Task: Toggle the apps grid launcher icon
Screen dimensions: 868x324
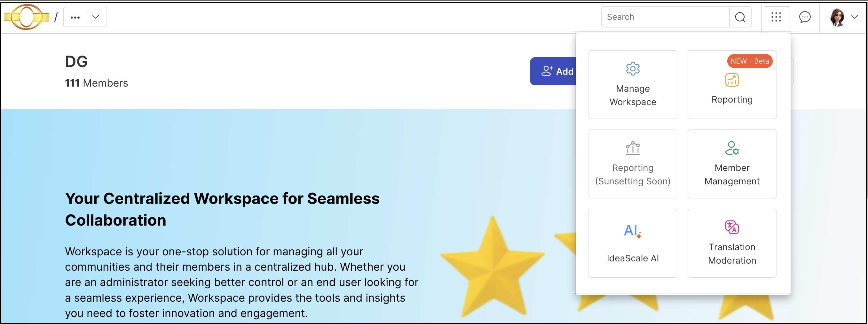Action: click(776, 17)
